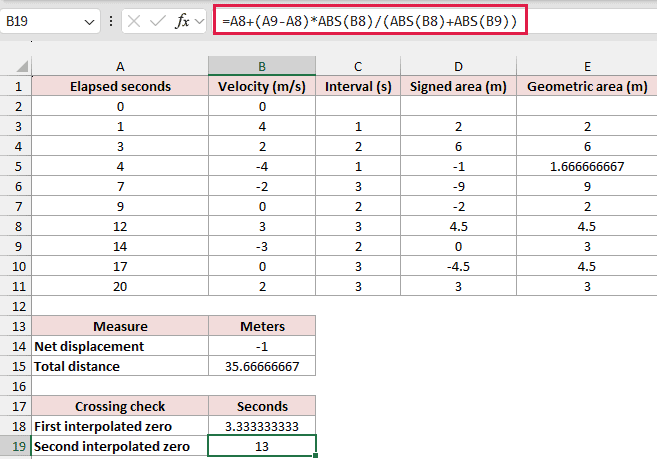Select row 16 header
Image resolution: width=657 pixels, height=459 pixels.
[x=16, y=386]
